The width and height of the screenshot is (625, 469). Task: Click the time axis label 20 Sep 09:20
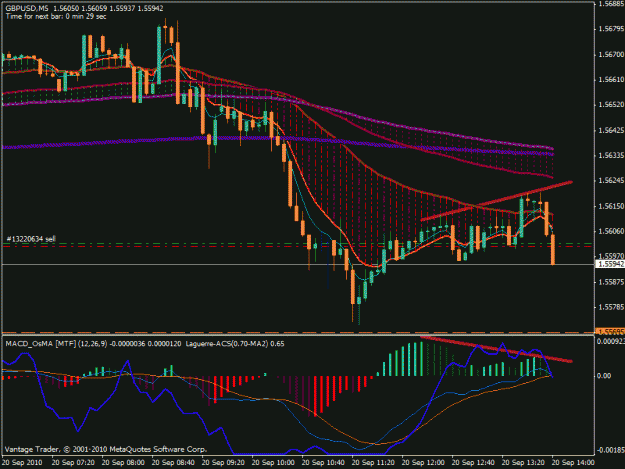tap(223, 463)
